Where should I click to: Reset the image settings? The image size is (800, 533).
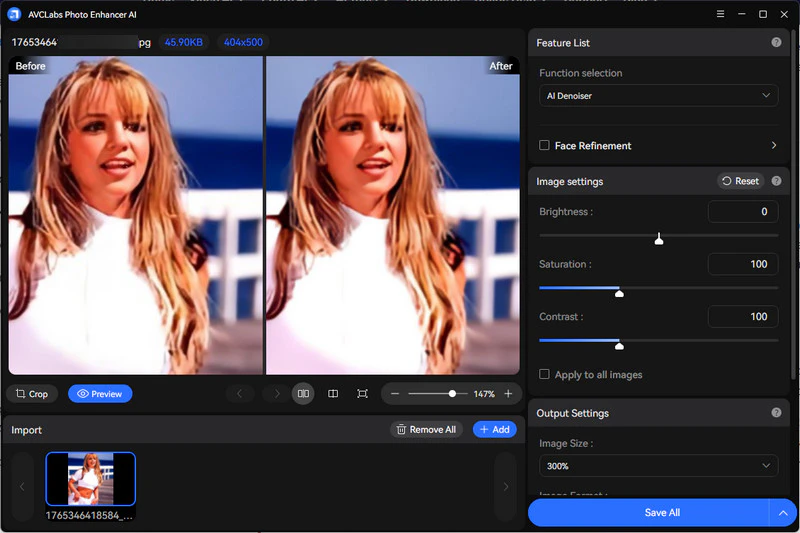tap(740, 181)
